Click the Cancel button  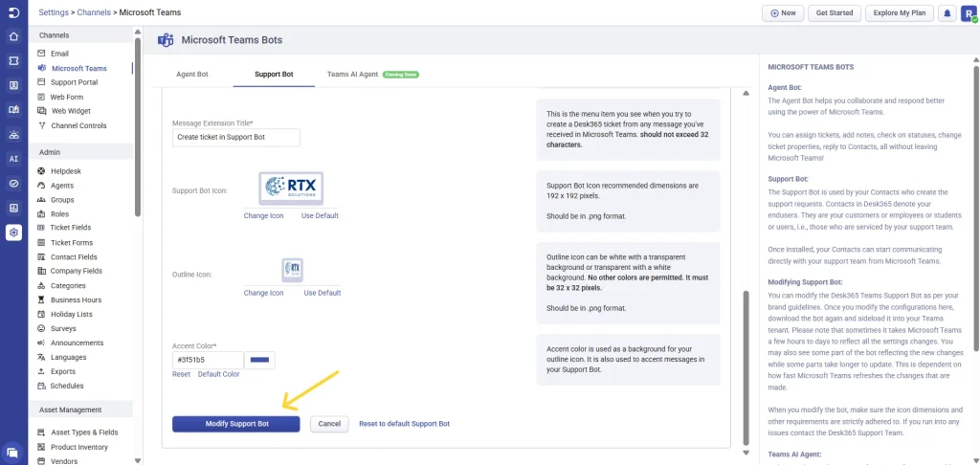point(329,424)
